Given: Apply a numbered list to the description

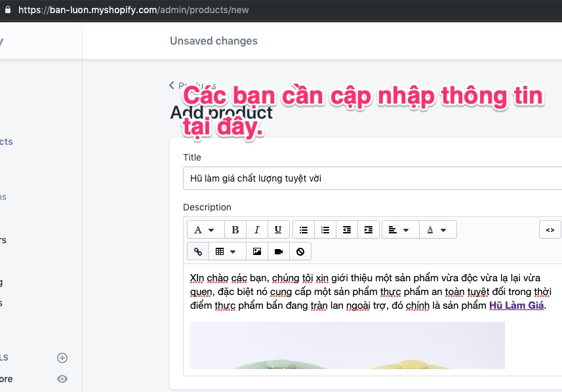Looking at the screenshot, I should coord(325,229).
